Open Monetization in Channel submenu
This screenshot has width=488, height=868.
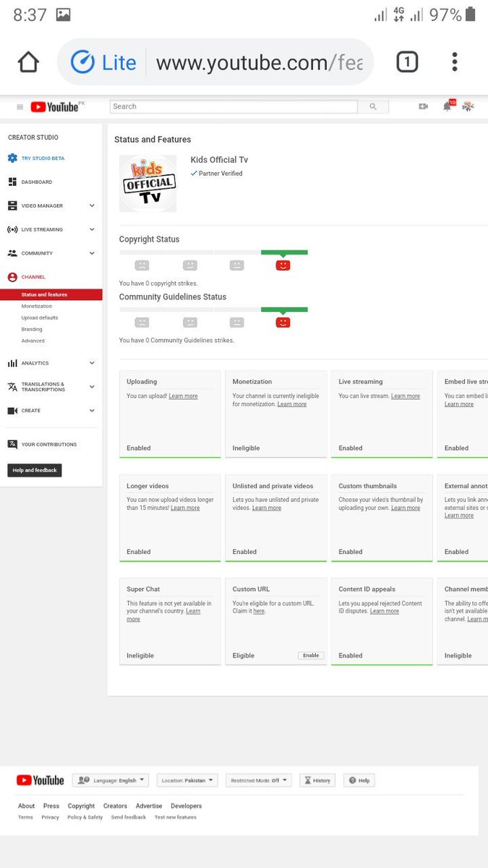37,306
